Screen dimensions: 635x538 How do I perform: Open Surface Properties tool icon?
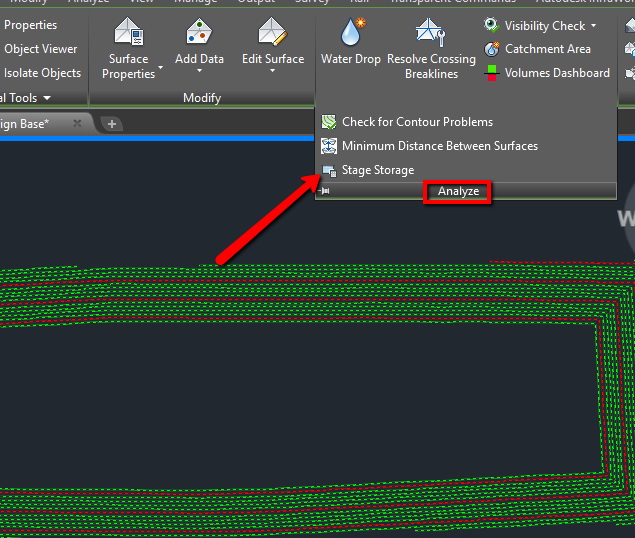pyautogui.click(x=129, y=31)
